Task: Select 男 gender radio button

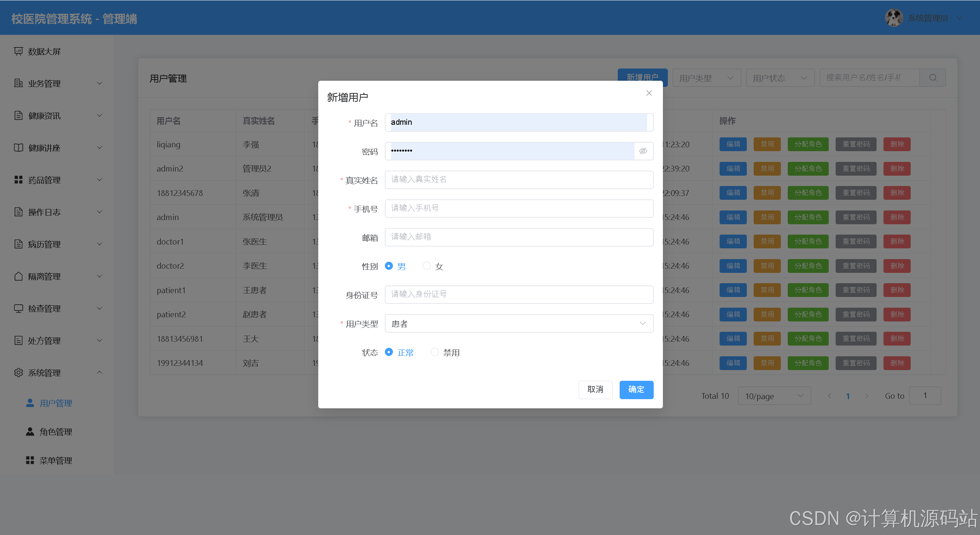Action: tap(389, 266)
